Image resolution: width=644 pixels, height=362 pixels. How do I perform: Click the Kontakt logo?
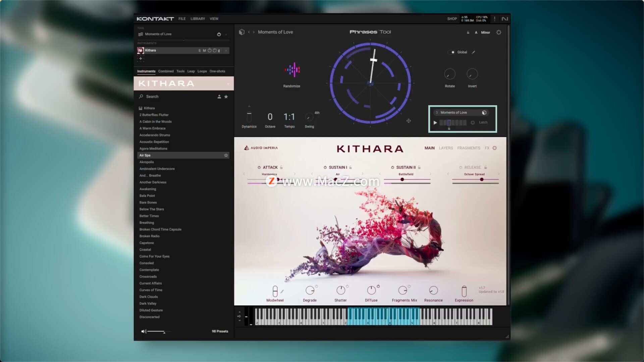click(x=155, y=19)
